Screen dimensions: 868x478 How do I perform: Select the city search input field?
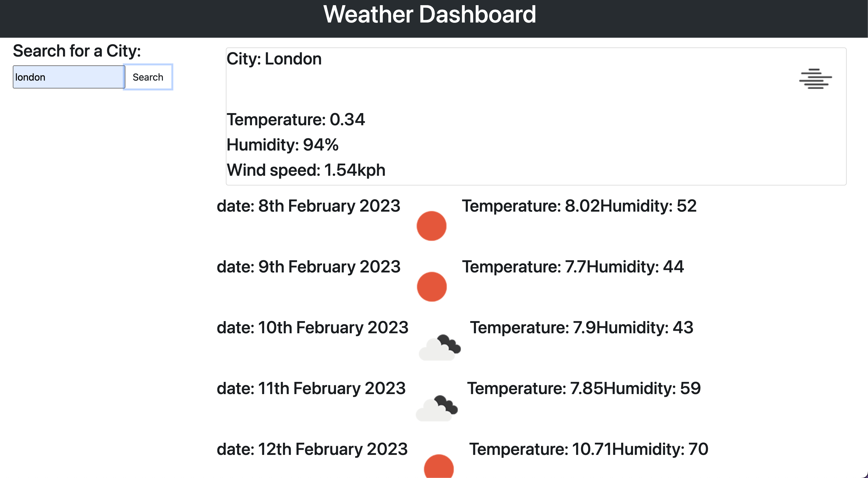point(68,77)
